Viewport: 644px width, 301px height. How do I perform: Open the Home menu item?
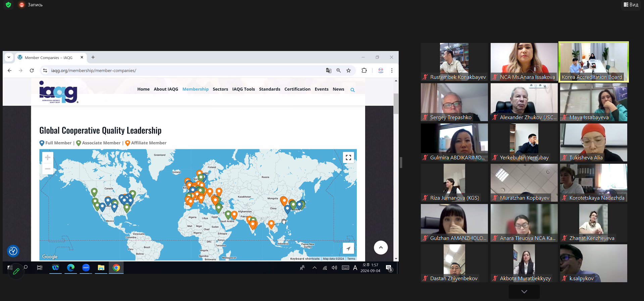143,89
